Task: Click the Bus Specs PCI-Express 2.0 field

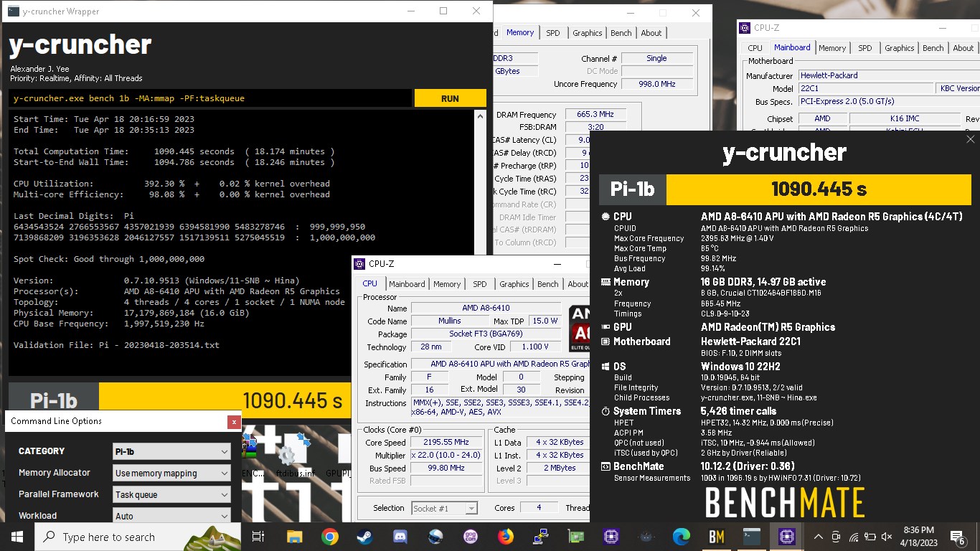Action: (x=889, y=102)
